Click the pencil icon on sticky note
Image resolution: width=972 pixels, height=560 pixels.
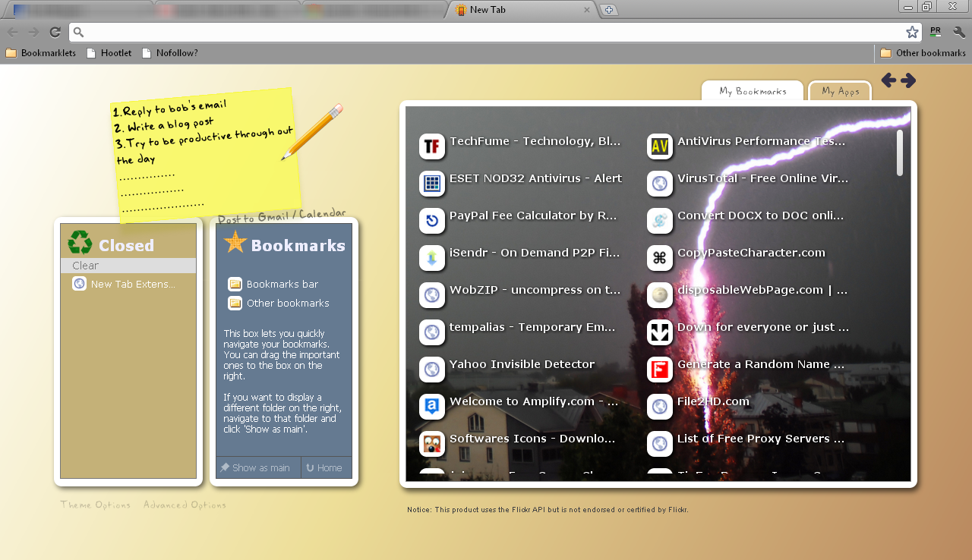312,131
